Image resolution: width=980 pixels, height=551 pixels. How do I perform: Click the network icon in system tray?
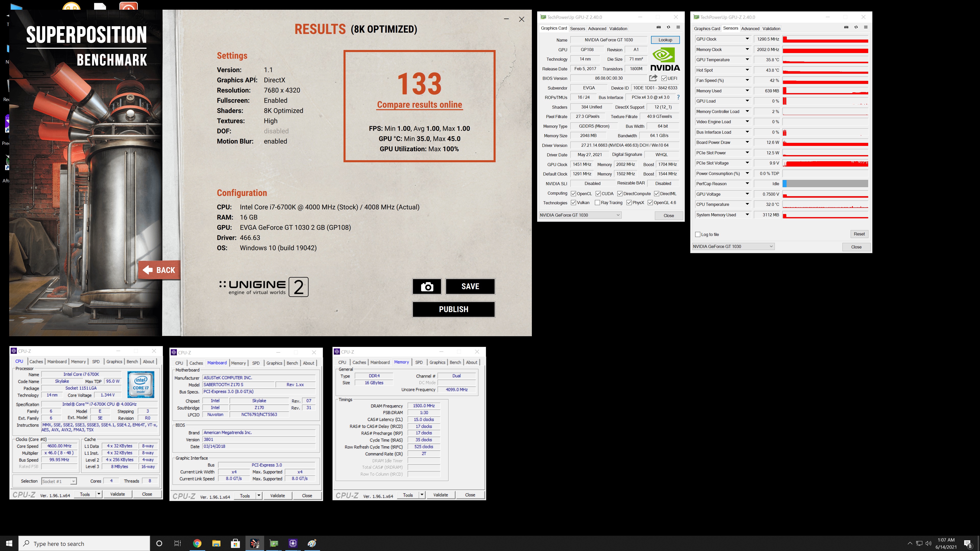(919, 543)
